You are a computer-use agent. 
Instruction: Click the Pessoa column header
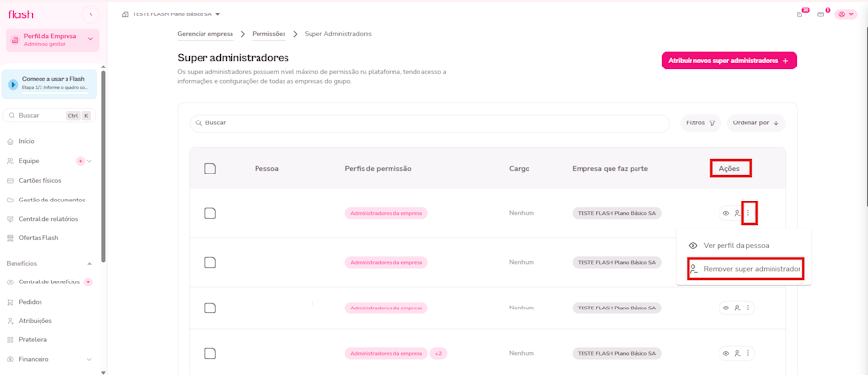(x=266, y=168)
